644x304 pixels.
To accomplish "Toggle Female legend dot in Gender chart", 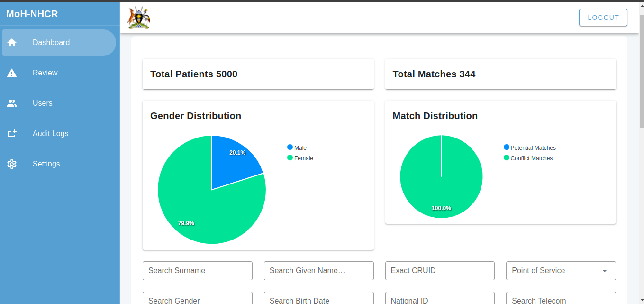I will click(290, 158).
